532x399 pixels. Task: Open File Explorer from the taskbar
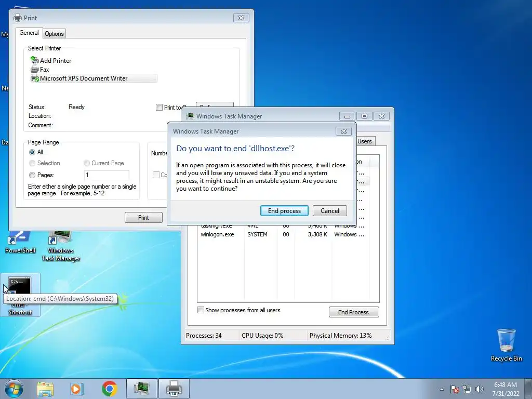pyautogui.click(x=45, y=389)
